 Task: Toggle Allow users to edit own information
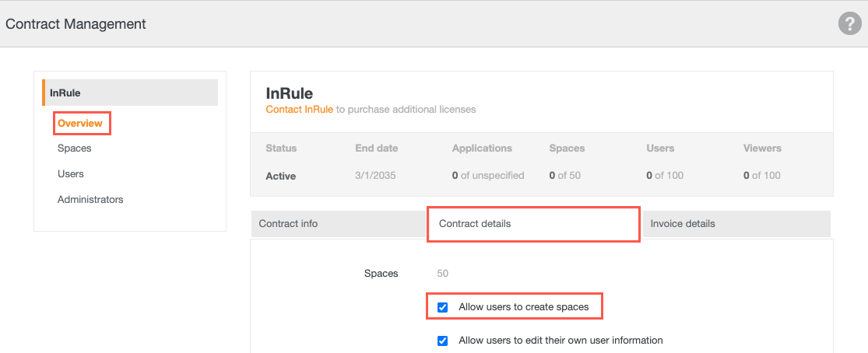tap(443, 340)
